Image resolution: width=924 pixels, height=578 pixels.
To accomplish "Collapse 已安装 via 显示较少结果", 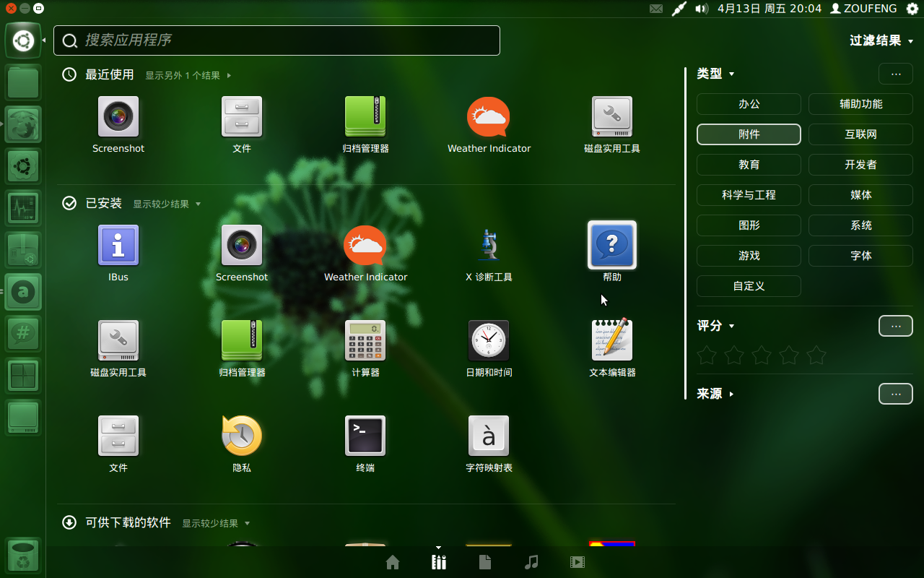I will 166,204.
